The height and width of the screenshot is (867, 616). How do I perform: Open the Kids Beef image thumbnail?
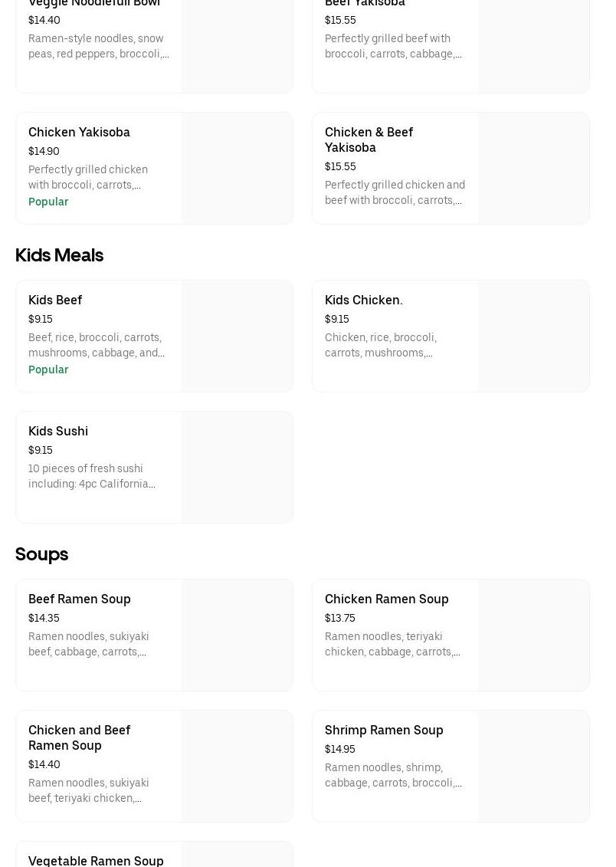coord(237,336)
